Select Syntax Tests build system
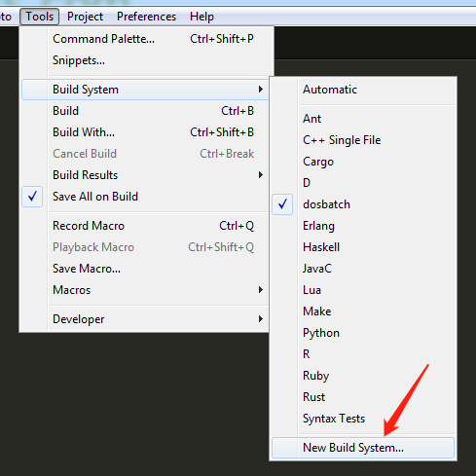The width and height of the screenshot is (476, 476). [363, 419]
